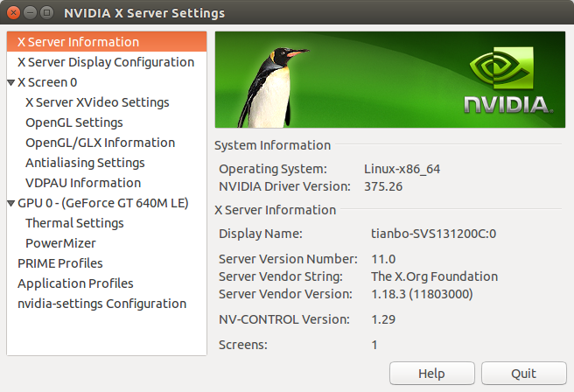Open nvidia-settings Configuration
The image size is (574, 392).
point(107,304)
